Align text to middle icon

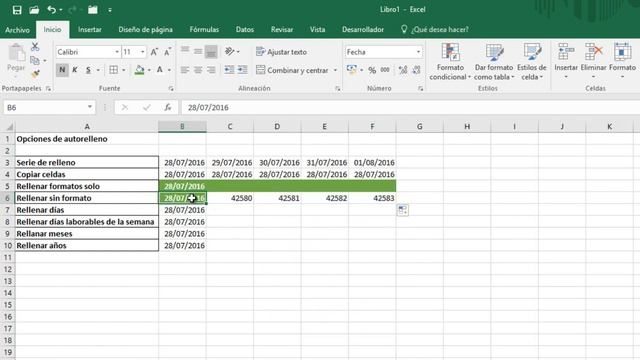click(x=198, y=51)
